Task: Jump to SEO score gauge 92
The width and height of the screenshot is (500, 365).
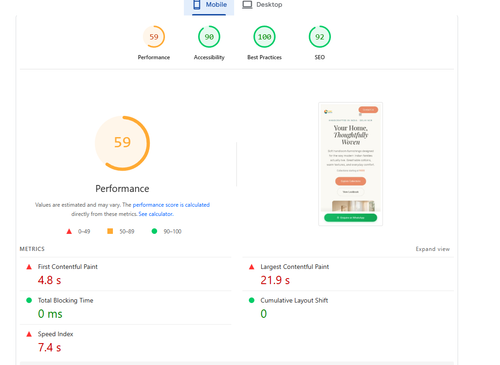Action: [320, 37]
